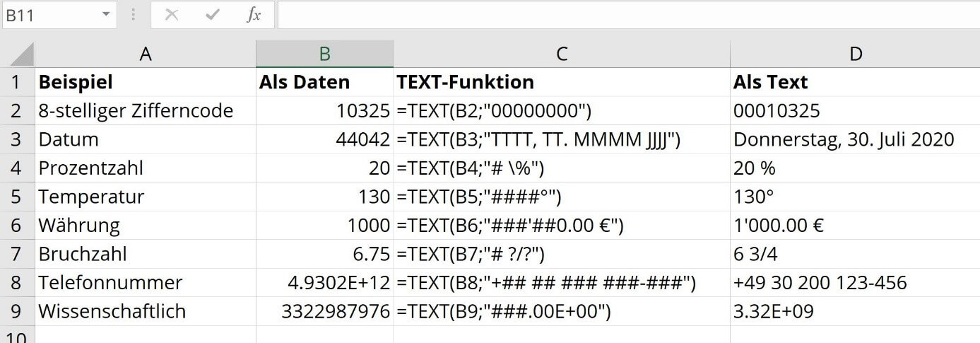Click the Name Box showing B11
Viewport: 980px width, 343px height.
pyautogui.click(x=49, y=15)
